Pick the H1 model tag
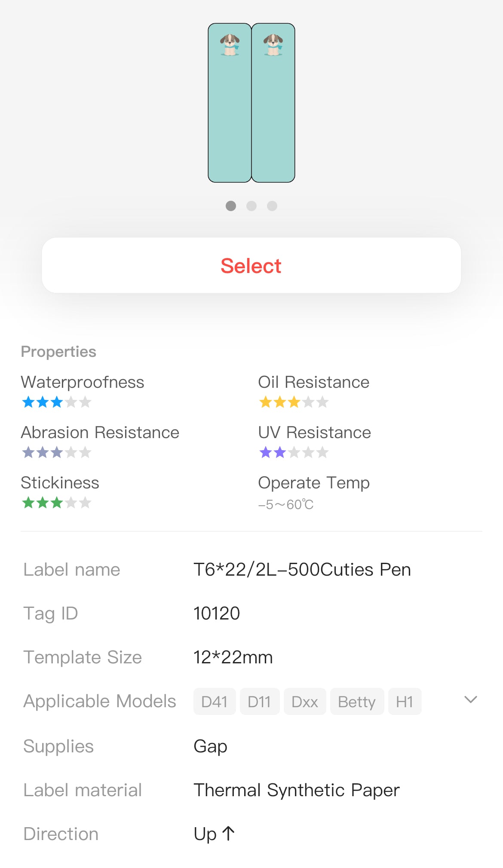This screenshot has height=868, width=503. (x=405, y=702)
